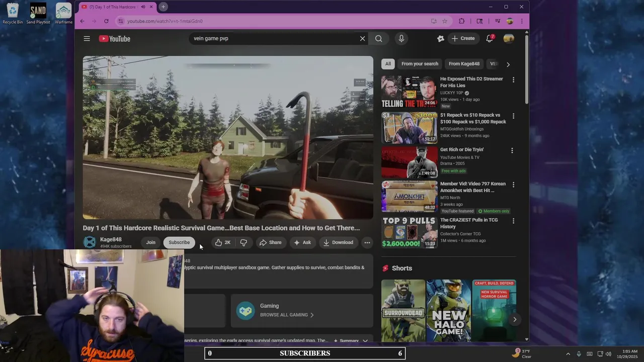
Task: Click the Join channel button
Action: pyautogui.click(x=150, y=242)
